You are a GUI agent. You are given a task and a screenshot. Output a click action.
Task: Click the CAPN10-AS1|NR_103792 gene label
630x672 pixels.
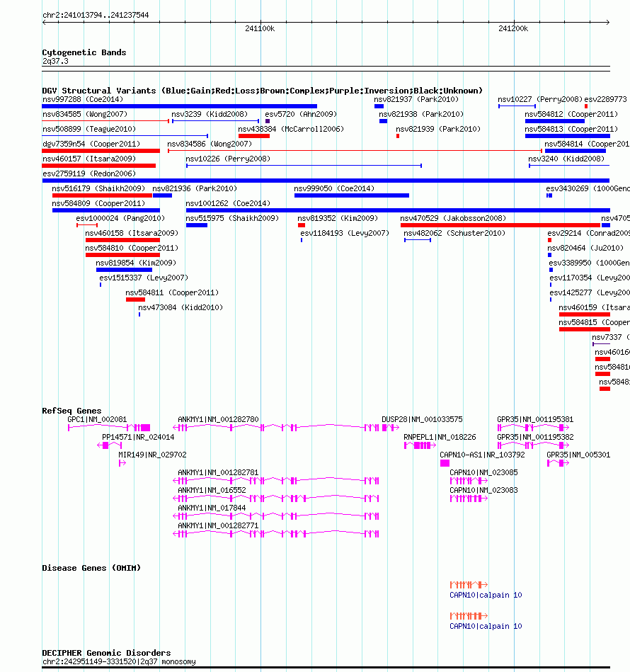click(x=482, y=455)
